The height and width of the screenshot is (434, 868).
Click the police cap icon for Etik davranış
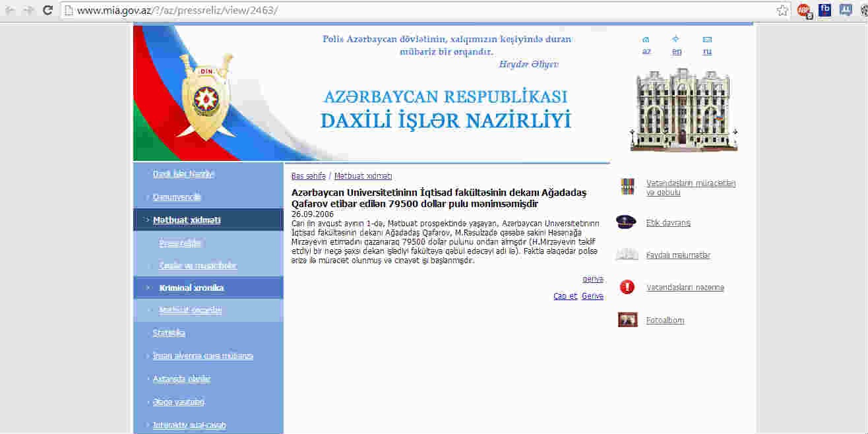click(x=627, y=222)
